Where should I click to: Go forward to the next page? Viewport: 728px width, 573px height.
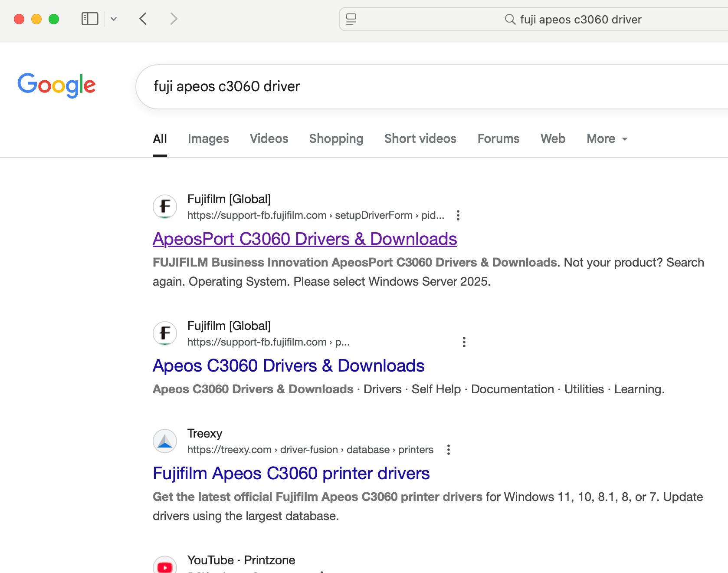174,19
